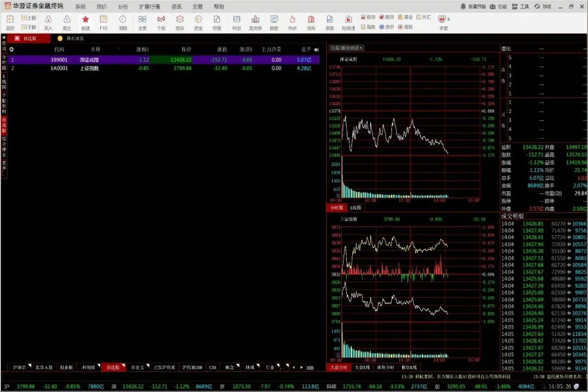Click the gear settings icon in table header
Screen dimensions: 588x392
coord(11,49)
